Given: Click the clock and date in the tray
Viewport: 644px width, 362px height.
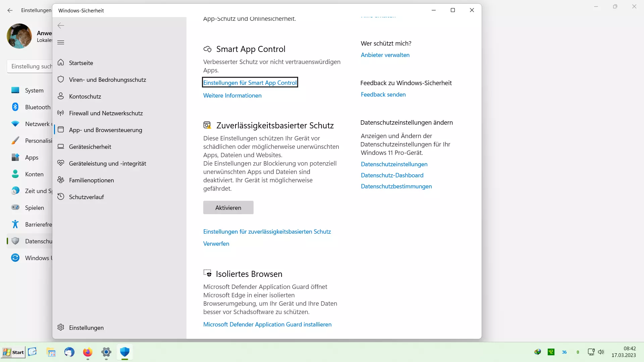Looking at the screenshot, I should pyautogui.click(x=624, y=352).
